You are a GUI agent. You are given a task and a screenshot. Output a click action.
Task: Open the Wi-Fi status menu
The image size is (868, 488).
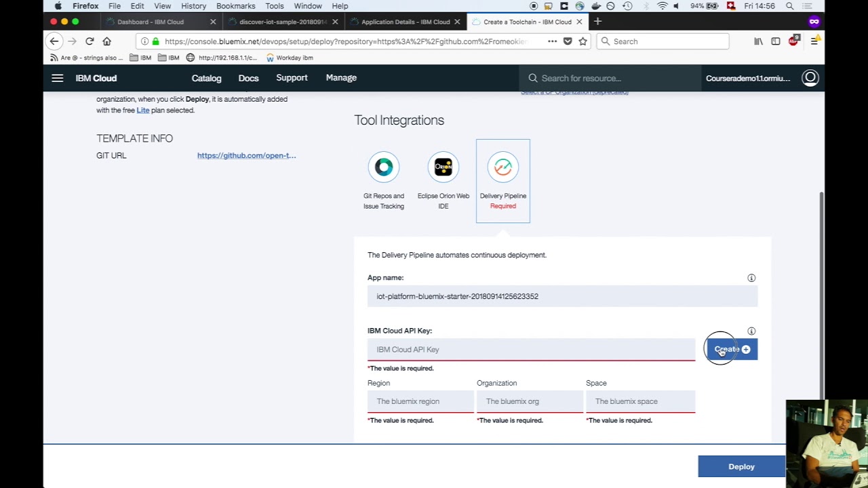click(663, 6)
